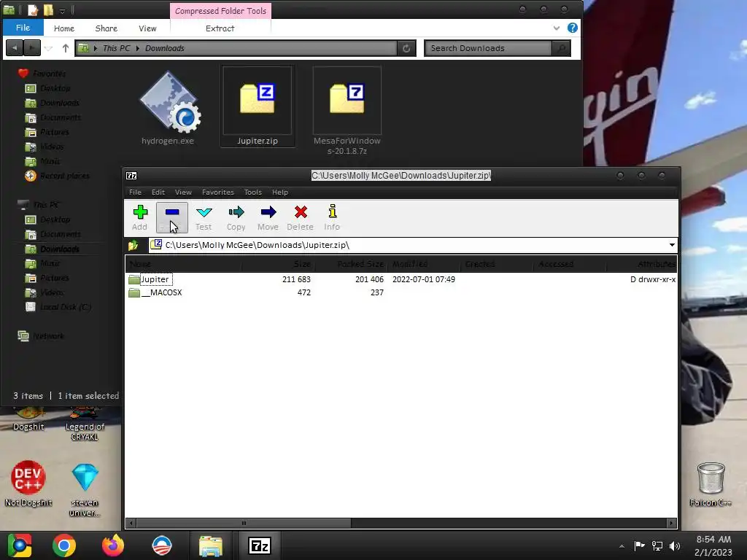The height and width of the screenshot is (560, 747).
Task: Expand the Explorer ribbon chevron
Action: tap(557, 28)
